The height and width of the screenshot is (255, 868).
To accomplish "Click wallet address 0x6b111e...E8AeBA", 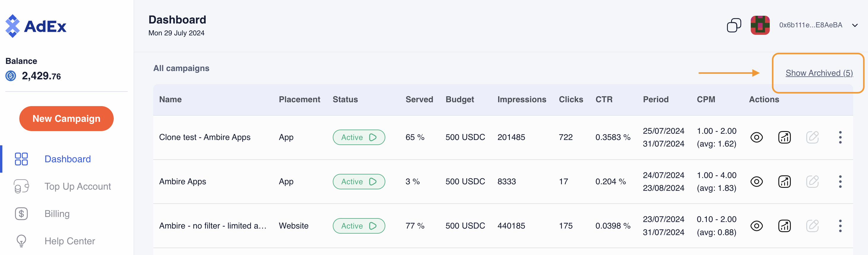I will pyautogui.click(x=810, y=25).
